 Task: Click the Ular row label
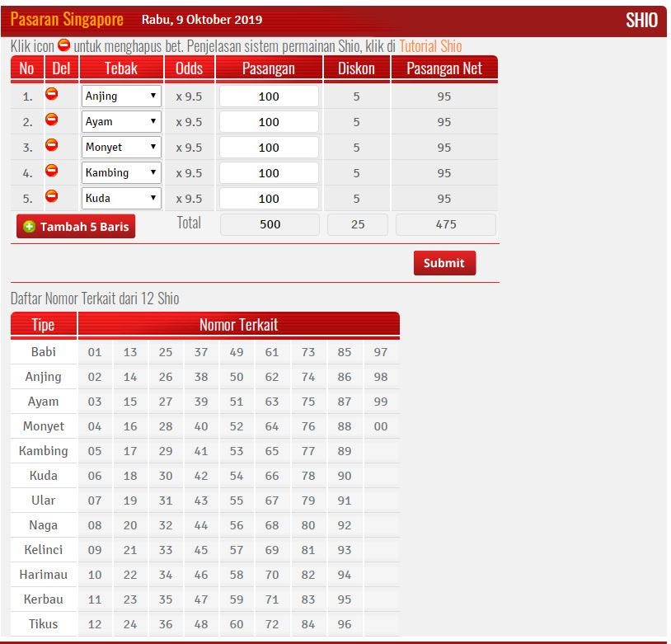point(43,501)
